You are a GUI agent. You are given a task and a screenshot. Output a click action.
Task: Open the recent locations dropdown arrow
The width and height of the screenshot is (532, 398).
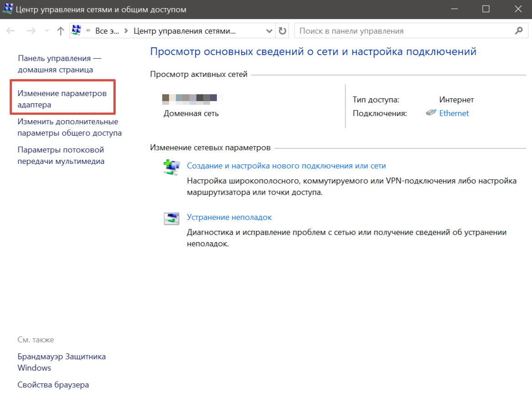point(46,31)
